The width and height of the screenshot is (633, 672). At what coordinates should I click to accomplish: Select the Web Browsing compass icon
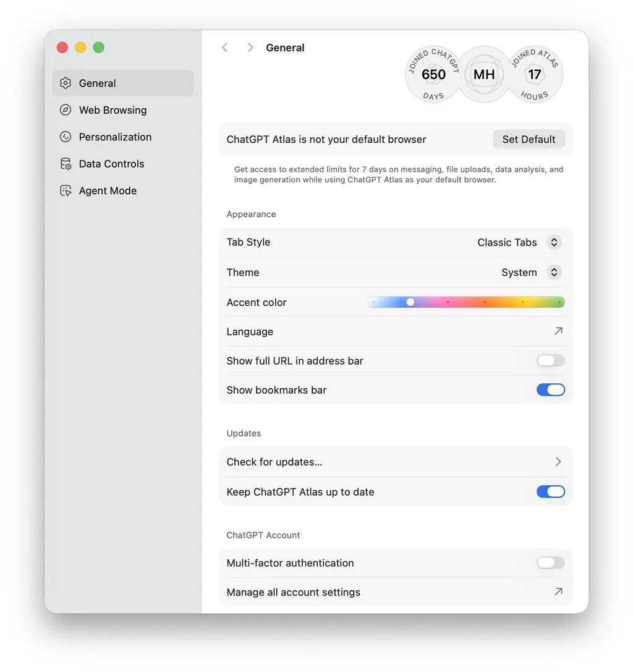[66, 109]
